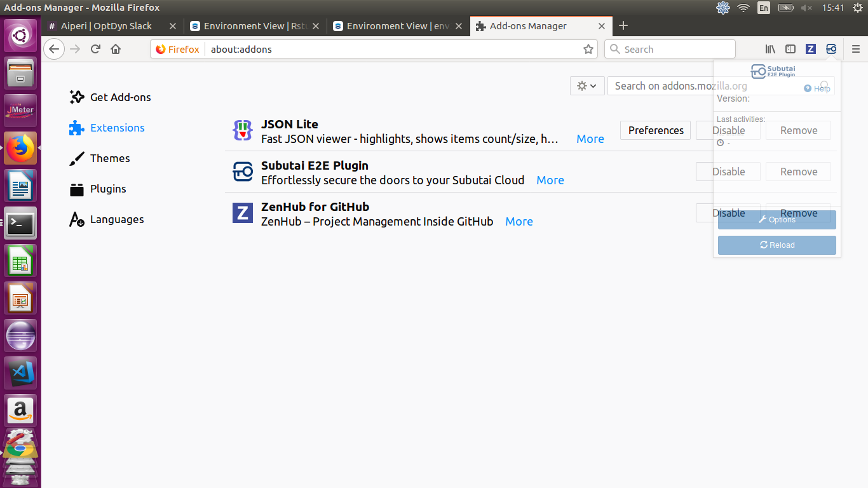This screenshot has width=868, height=488.
Task: Click the Subutai E2E toolbar icon
Action: (831, 49)
